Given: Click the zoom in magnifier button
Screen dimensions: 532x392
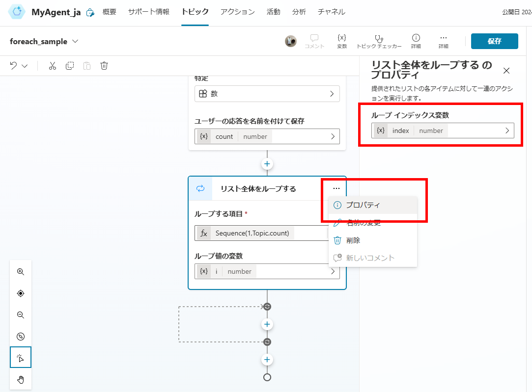Looking at the screenshot, I should (x=21, y=272).
